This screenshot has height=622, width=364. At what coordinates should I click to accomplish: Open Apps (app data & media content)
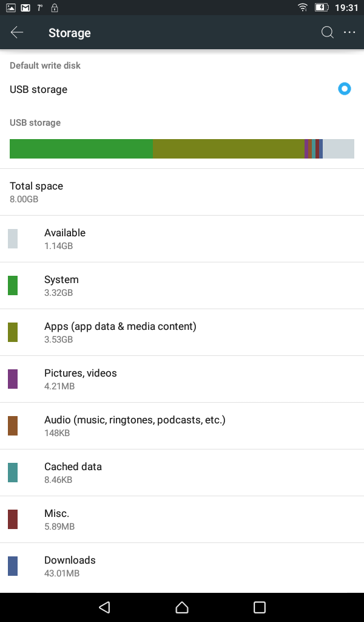(182, 332)
